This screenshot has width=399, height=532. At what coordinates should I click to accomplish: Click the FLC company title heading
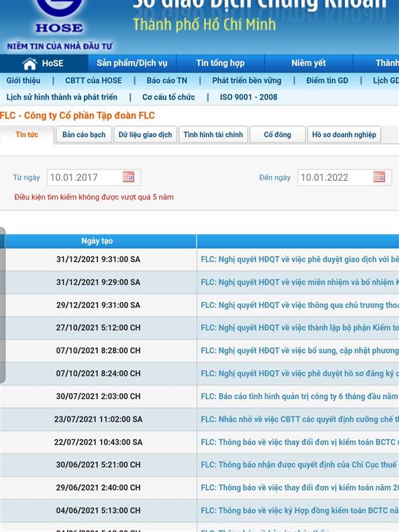click(x=77, y=116)
